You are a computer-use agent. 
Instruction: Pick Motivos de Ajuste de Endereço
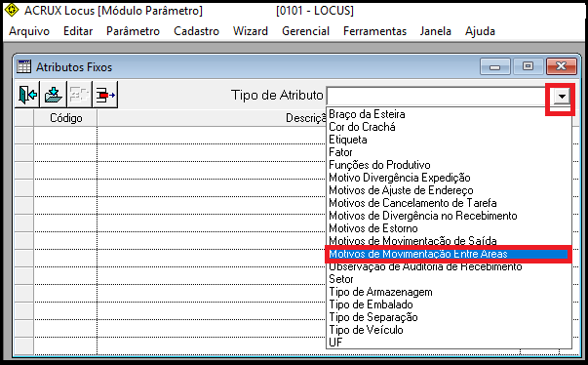(449, 190)
